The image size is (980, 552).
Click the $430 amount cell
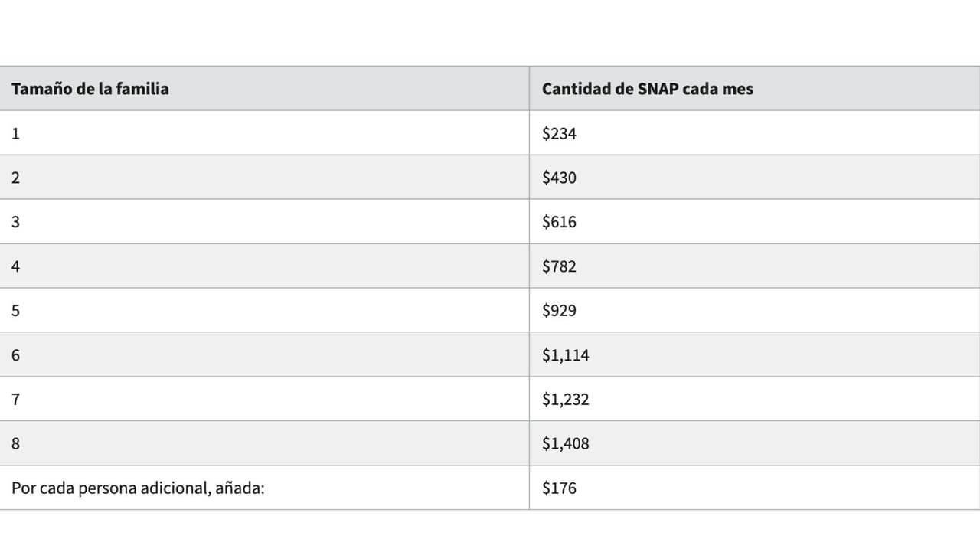[x=559, y=178]
